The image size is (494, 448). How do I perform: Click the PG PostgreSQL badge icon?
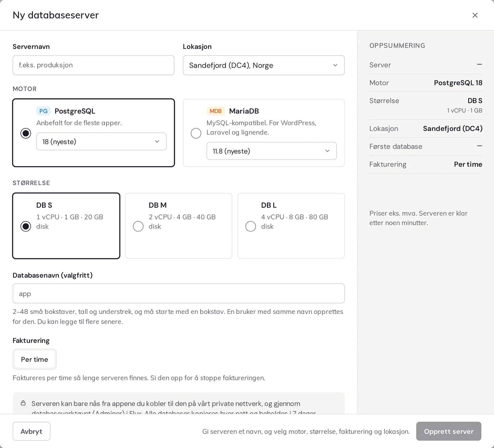click(x=43, y=111)
